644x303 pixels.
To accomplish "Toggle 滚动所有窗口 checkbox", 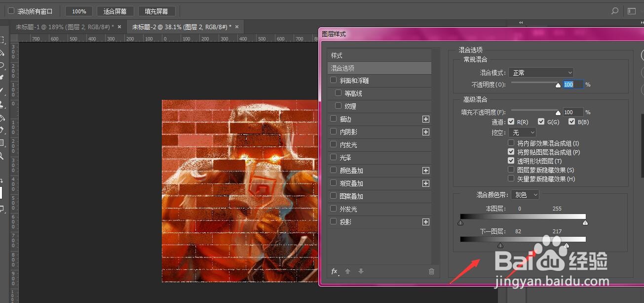I will point(11,11).
